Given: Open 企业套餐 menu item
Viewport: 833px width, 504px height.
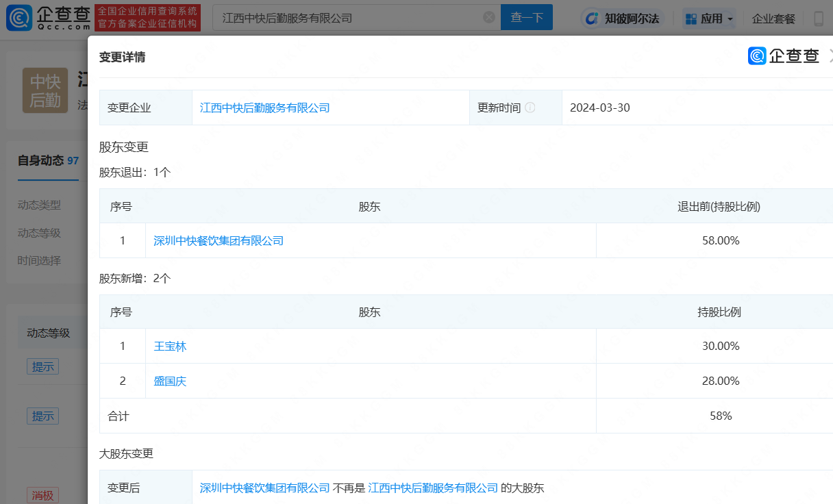Looking at the screenshot, I should 773,18.
